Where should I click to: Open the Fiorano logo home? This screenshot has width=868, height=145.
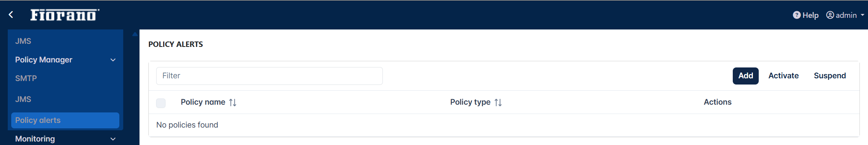click(65, 15)
